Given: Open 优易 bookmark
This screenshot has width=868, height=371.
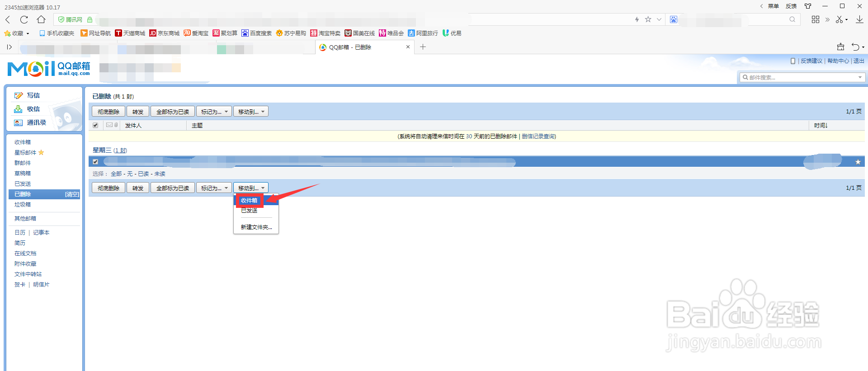Looking at the screenshot, I should click(x=452, y=33).
